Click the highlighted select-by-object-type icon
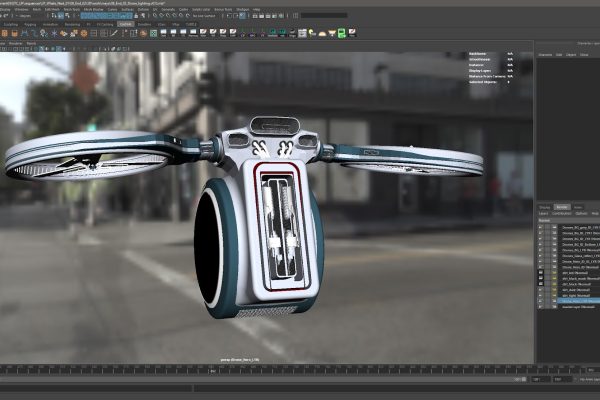600x400 pixels. 61,16
